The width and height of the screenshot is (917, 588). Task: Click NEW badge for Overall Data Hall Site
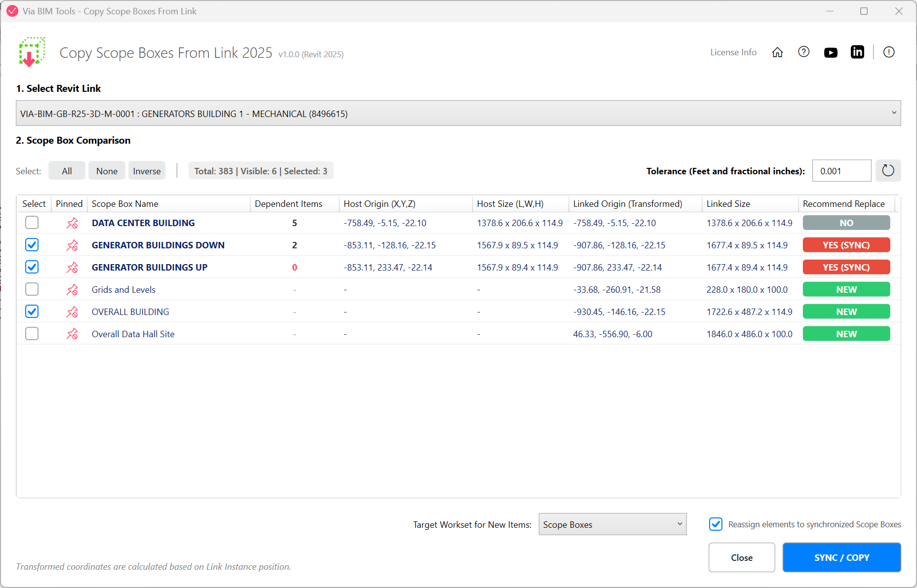pyautogui.click(x=846, y=334)
